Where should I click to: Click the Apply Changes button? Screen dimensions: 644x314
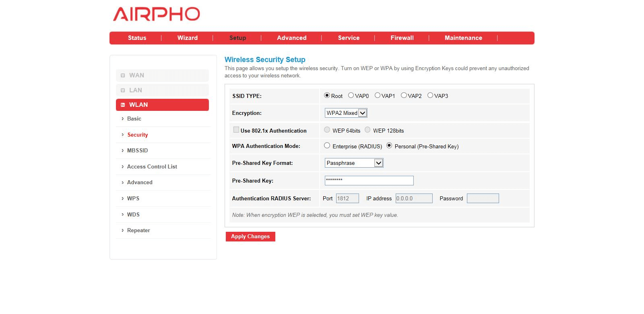250,237
